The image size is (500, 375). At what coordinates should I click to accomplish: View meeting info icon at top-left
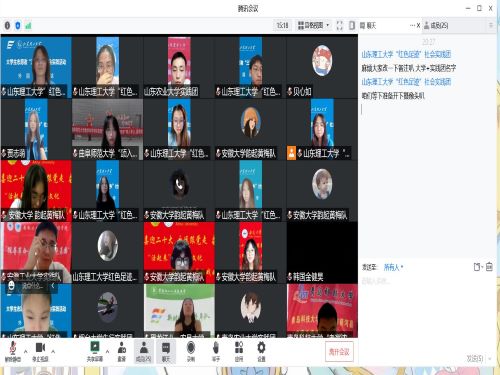7,25
